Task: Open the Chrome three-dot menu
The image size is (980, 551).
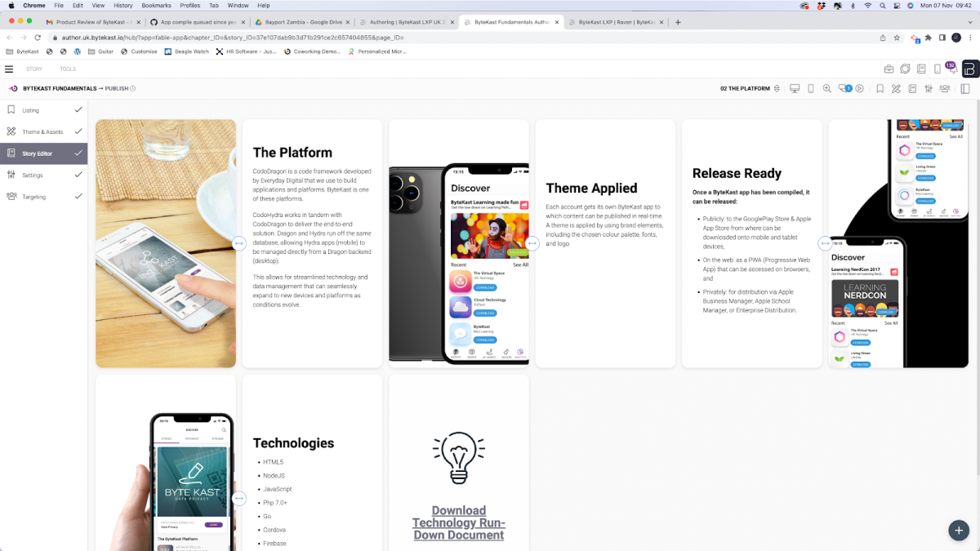Action: point(970,38)
